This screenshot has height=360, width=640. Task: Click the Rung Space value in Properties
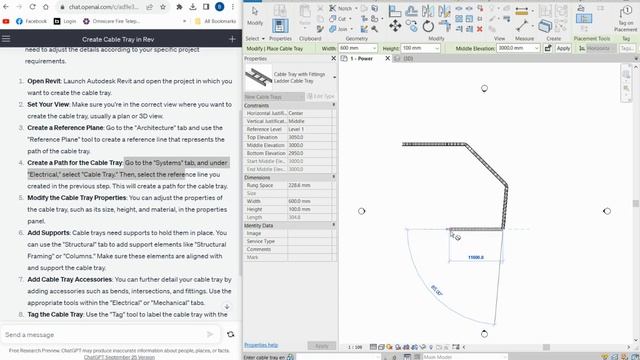(310, 185)
